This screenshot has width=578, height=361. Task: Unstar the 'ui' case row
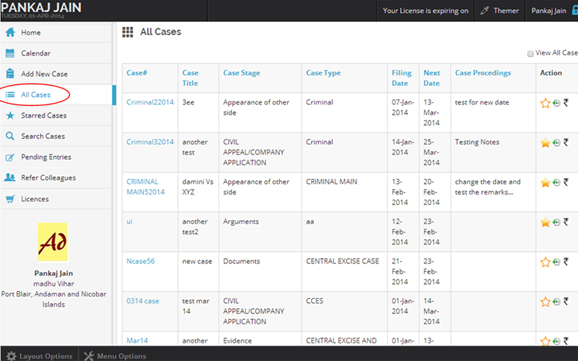click(545, 222)
